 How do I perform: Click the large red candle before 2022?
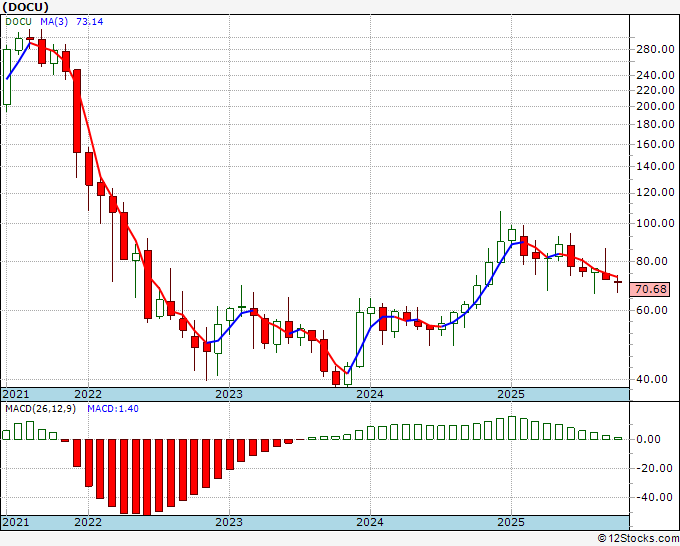pyautogui.click(x=77, y=111)
